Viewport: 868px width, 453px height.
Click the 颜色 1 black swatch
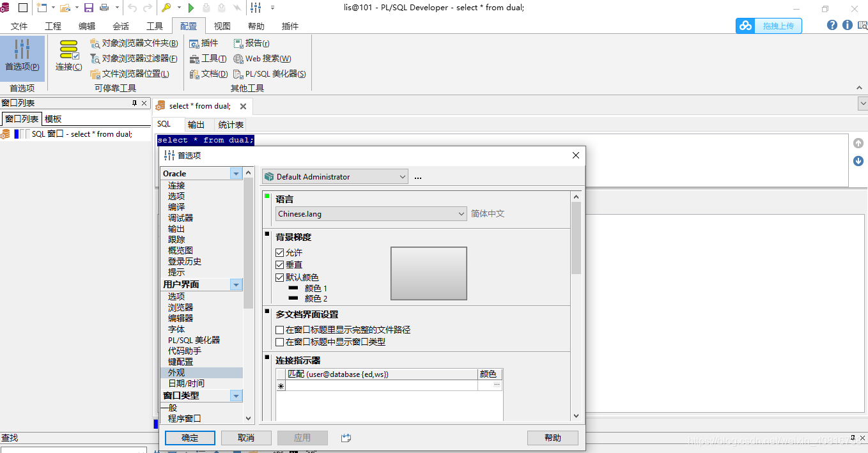pyautogui.click(x=293, y=289)
